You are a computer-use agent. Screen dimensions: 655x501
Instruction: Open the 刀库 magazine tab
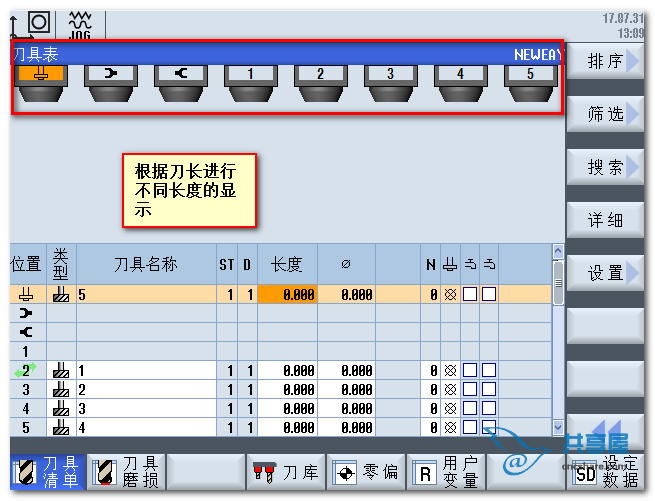pyautogui.click(x=286, y=472)
